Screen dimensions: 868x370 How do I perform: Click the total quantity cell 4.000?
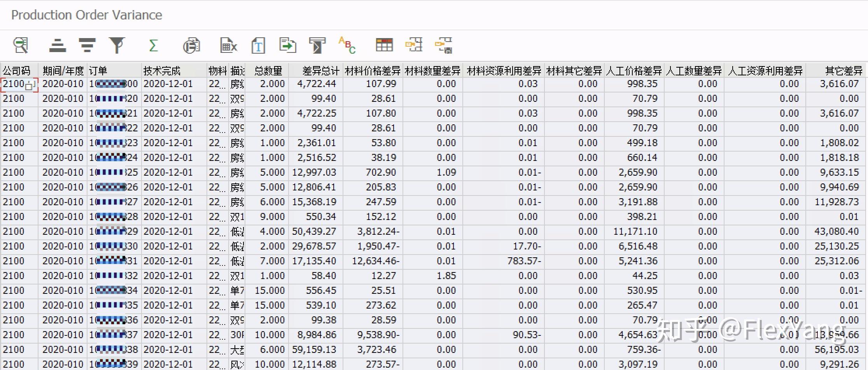click(x=268, y=232)
